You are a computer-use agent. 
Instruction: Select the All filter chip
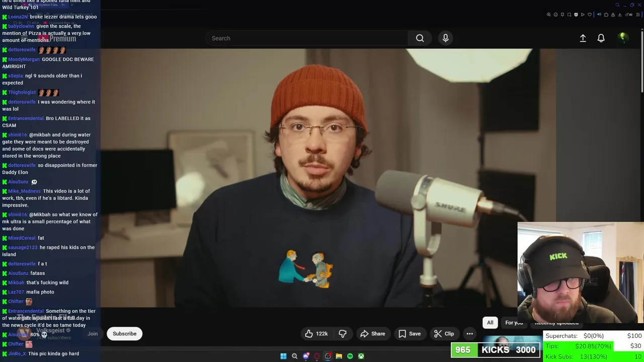click(x=490, y=323)
